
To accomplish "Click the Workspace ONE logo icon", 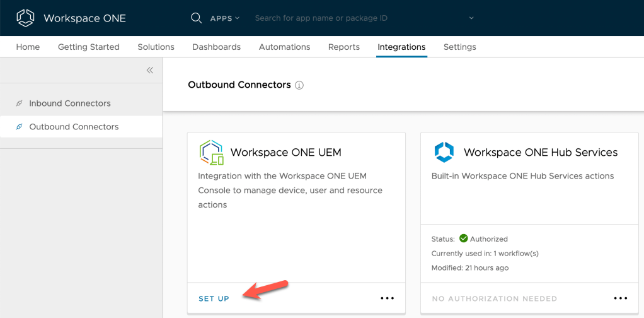I will click(x=25, y=18).
